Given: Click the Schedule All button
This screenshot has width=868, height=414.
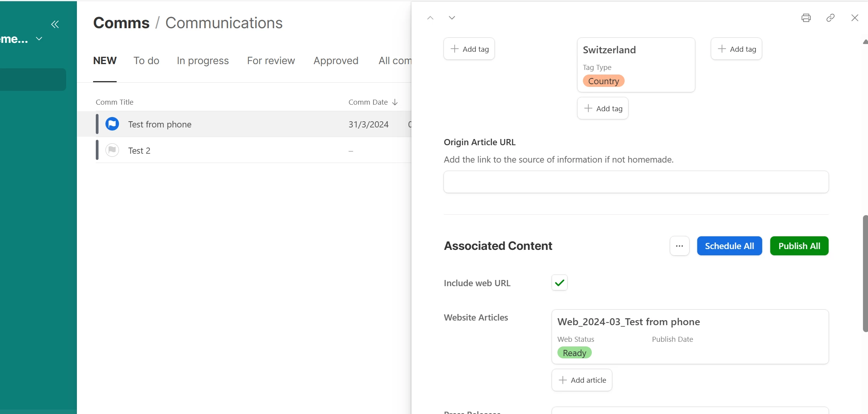Looking at the screenshot, I should 729,246.
